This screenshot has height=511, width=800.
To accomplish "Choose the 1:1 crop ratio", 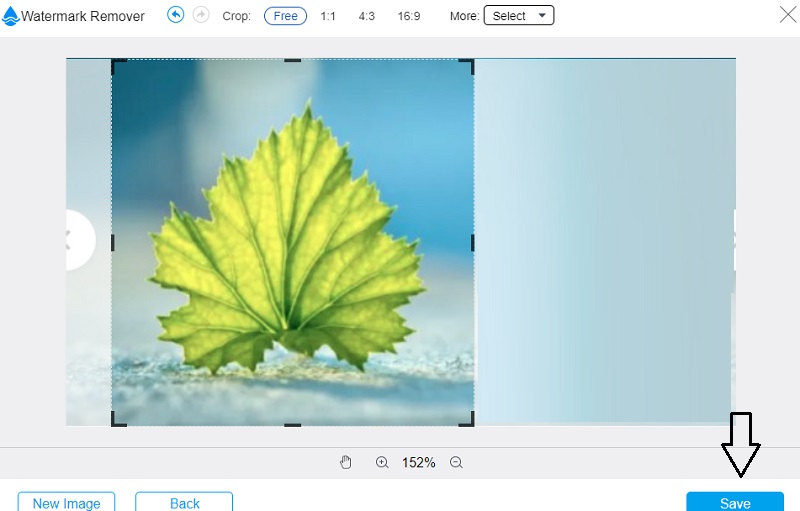I will pos(328,16).
